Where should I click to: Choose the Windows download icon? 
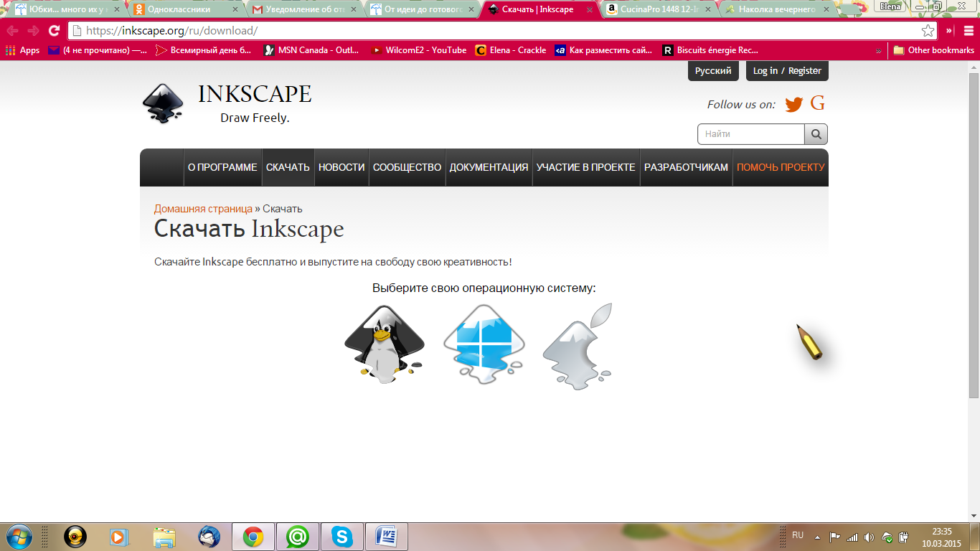tap(484, 344)
